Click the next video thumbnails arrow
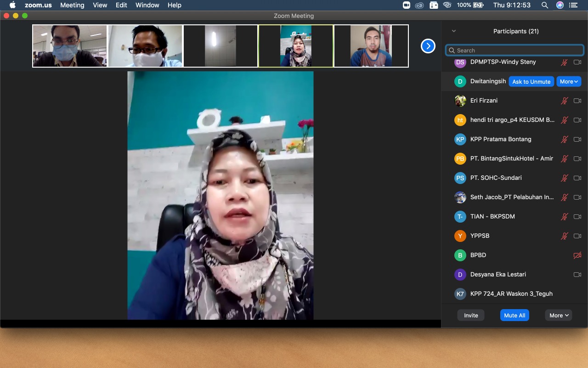 coord(428,46)
